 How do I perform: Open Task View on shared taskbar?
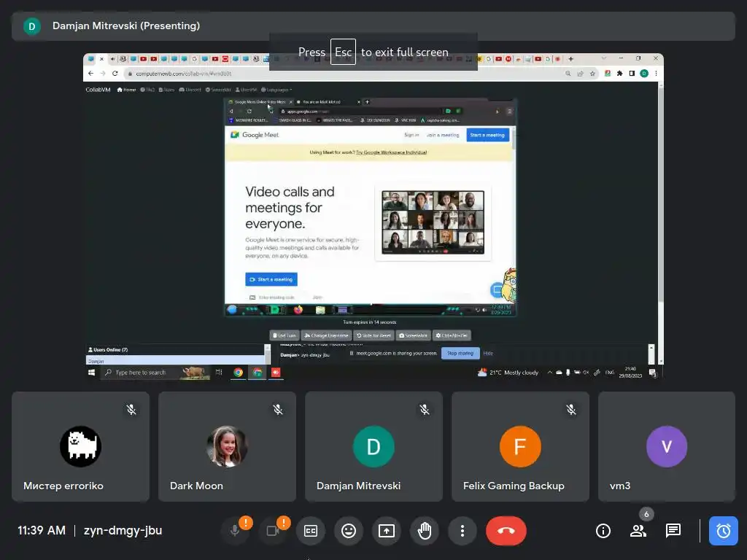coord(219,373)
